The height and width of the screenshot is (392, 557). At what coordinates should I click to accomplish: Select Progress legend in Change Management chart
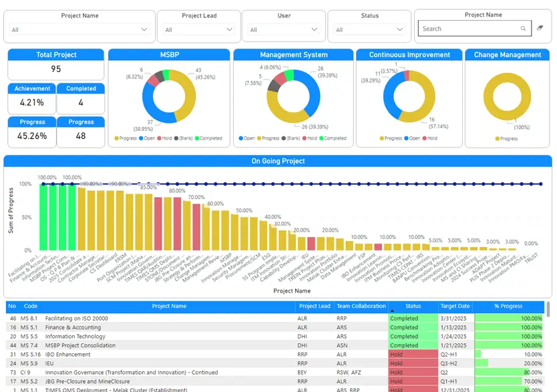[x=506, y=138]
